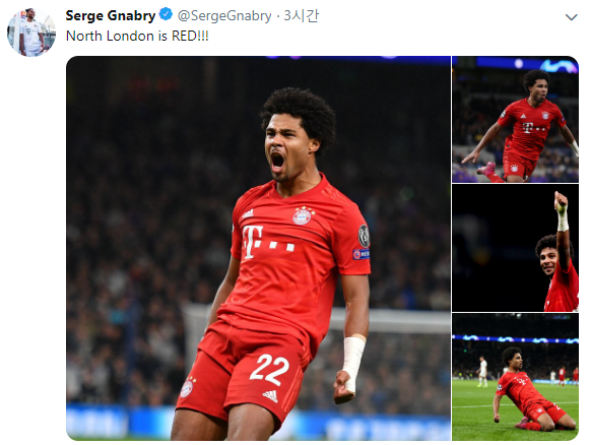Click the bandaged wrist in main photo

353,357
